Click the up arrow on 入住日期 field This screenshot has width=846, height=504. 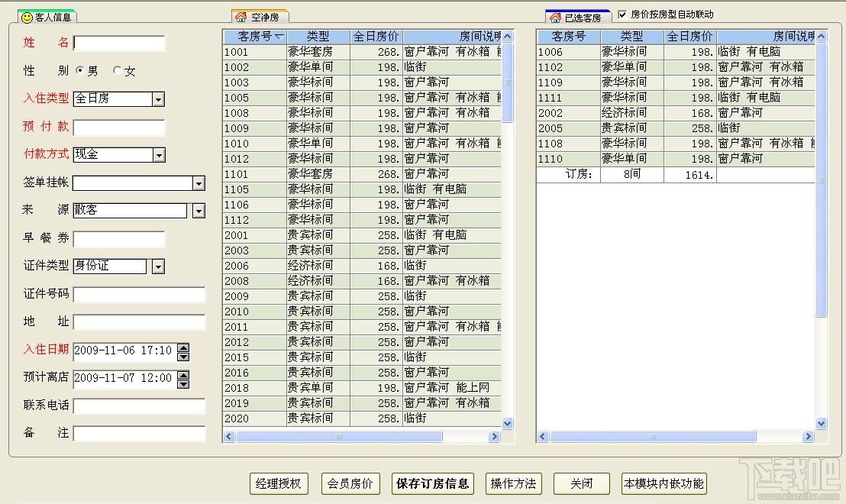[182, 347]
